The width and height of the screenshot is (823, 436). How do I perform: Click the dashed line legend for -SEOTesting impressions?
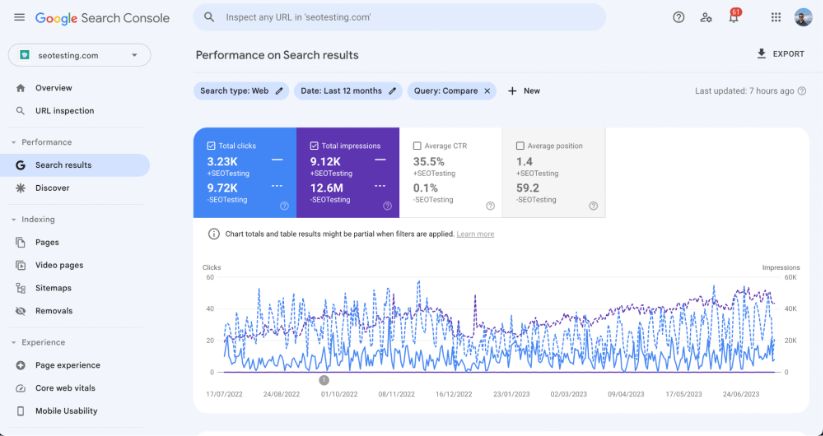(380, 186)
